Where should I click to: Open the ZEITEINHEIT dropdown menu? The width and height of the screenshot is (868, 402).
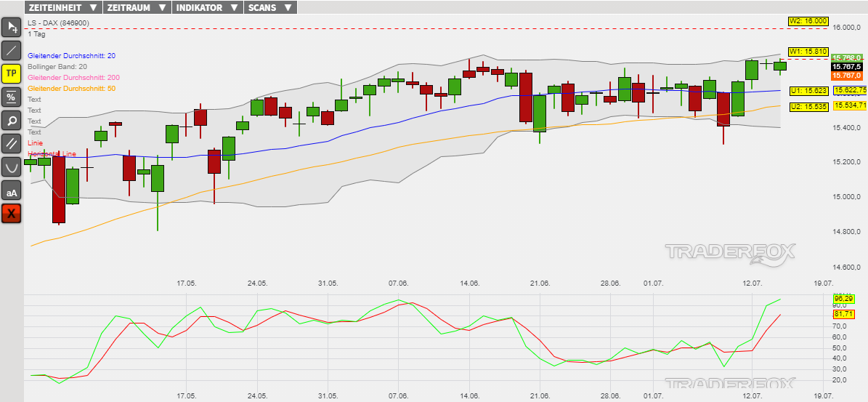(x=62, y=7)
